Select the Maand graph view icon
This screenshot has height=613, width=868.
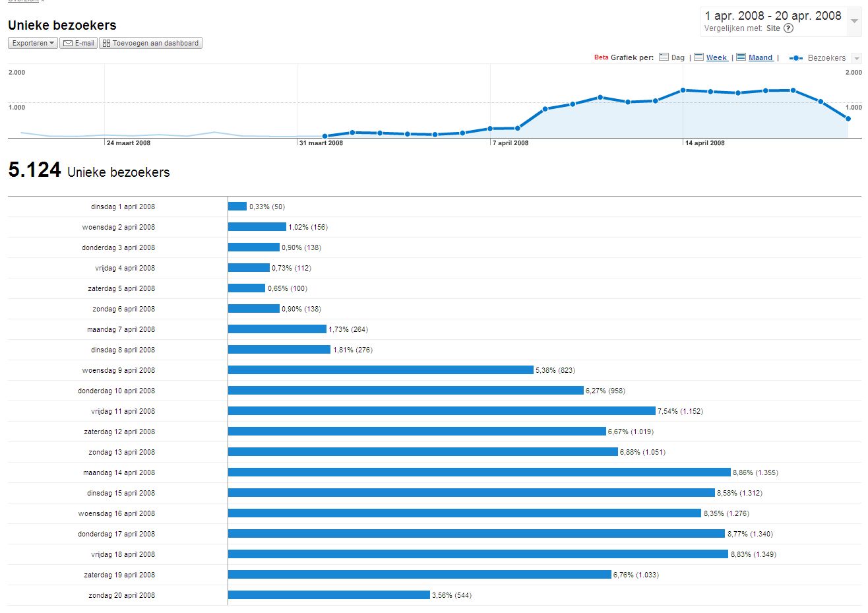coord(741,57)
